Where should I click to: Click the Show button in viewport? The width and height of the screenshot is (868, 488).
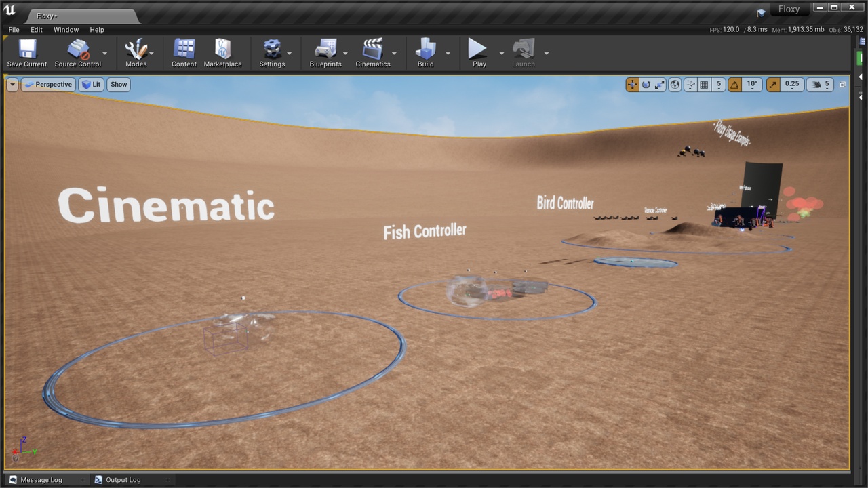pyautogui.click(x=119, y=85)
